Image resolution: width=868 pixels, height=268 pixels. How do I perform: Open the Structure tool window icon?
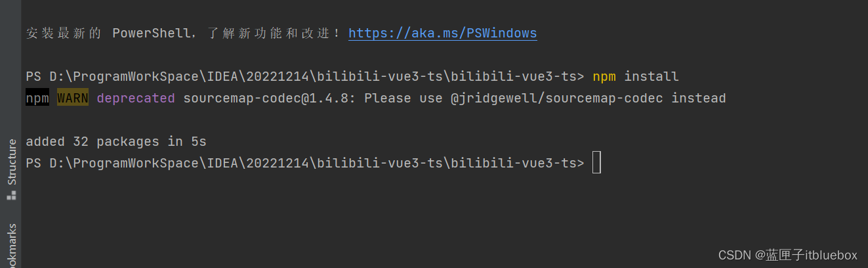[10, 196]
